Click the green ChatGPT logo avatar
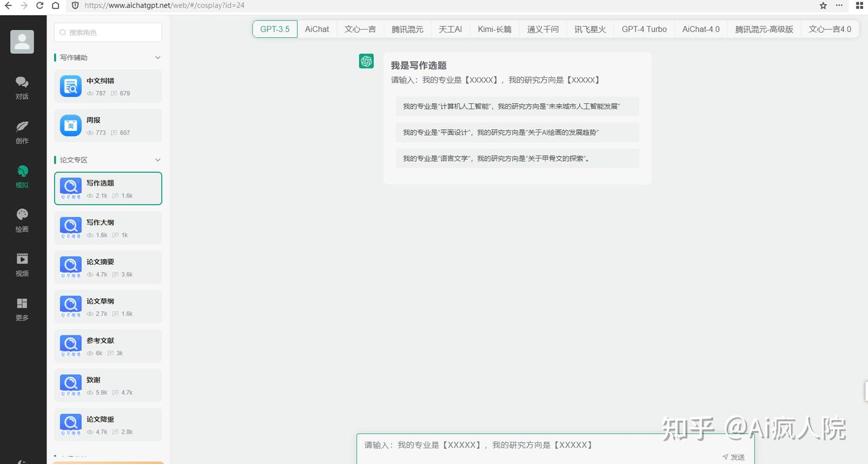This screenshot has width=868, height=464. click(366, 61)
